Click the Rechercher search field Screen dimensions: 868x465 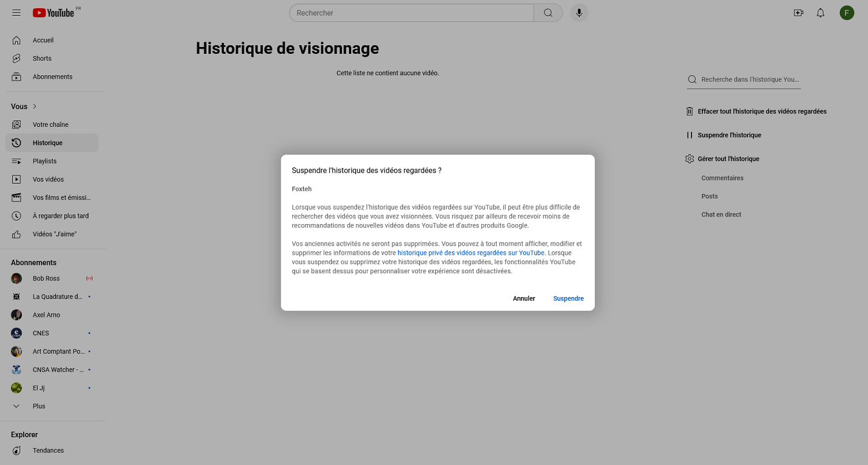click(411, 13)
